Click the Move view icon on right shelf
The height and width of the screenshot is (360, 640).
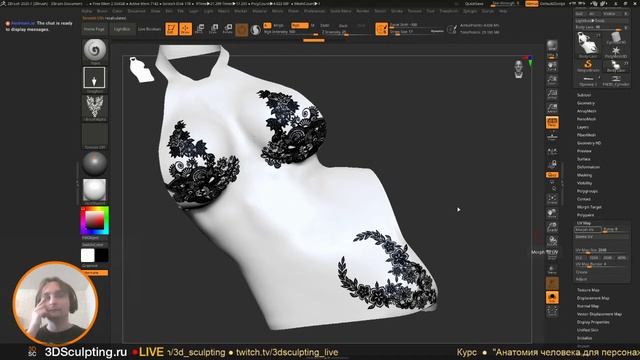pyautogui.click(x=552, y=213)
